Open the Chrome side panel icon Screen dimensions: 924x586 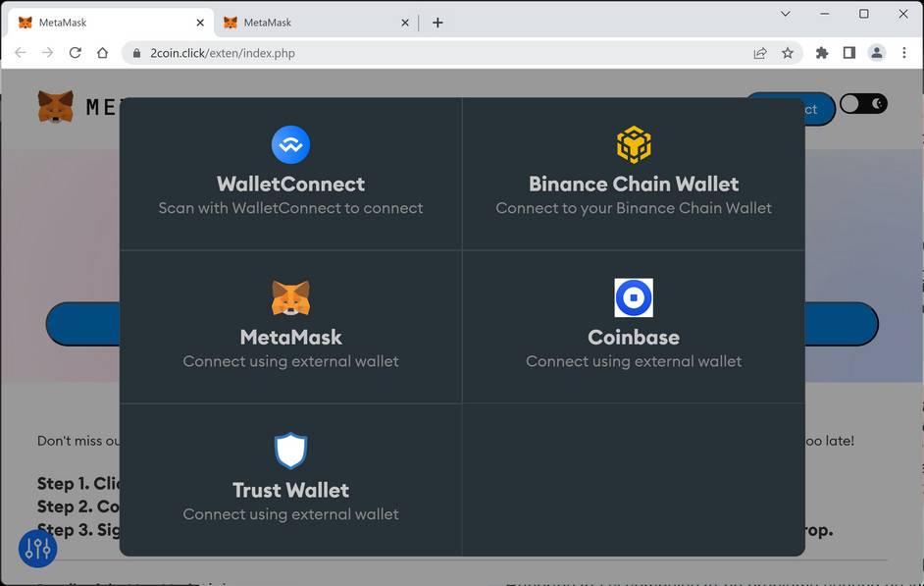pyautogui.click(x=849, y=53)
